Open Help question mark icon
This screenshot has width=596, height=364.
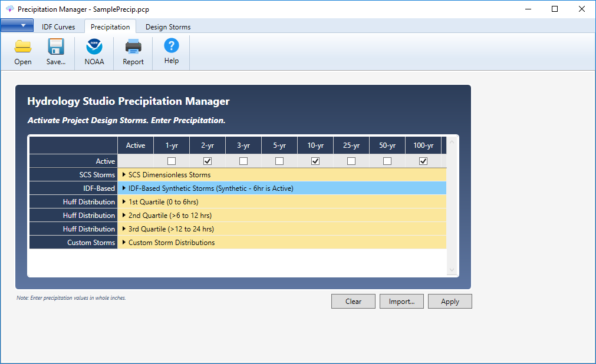(172, 45)
